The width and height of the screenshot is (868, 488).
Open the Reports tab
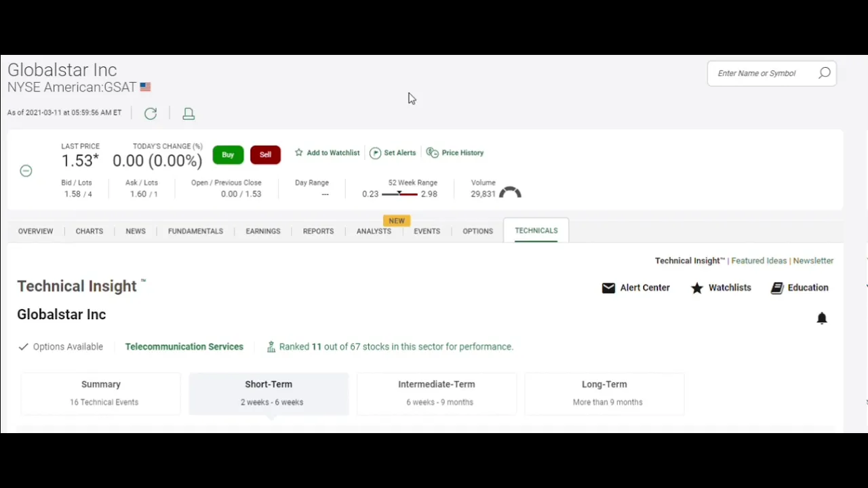318,231
